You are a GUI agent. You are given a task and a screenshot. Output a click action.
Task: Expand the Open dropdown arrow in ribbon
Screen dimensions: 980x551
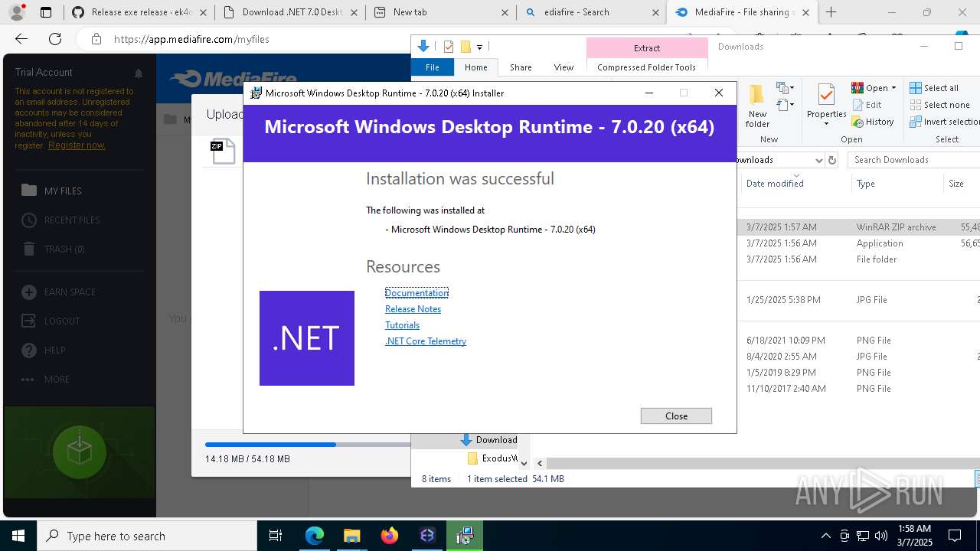click(x=893, y=88)
